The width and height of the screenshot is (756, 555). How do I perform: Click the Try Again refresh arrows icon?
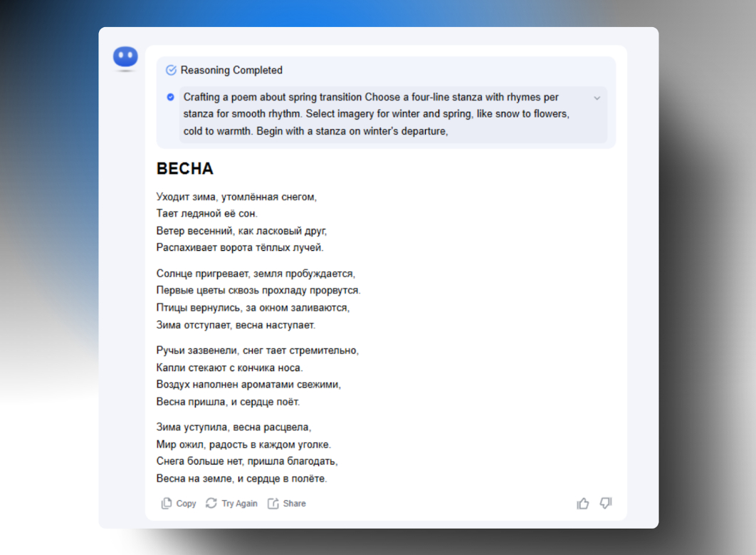pos(211,504)
